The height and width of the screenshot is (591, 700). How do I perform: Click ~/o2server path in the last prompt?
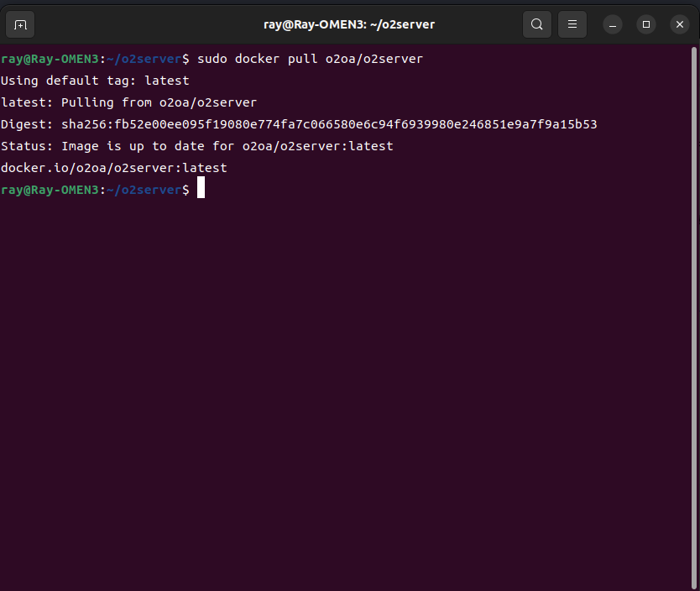[x=144, y=190]
